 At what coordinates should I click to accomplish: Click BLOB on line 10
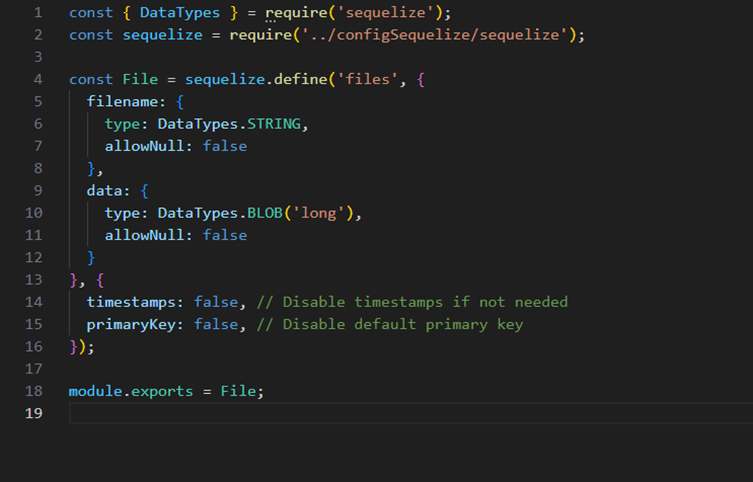tap(265, 213)
